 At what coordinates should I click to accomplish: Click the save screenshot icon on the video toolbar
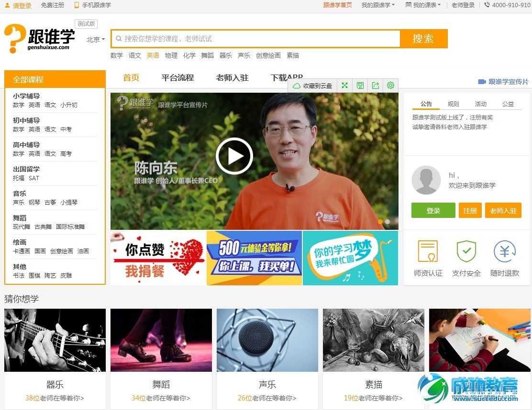360,86
